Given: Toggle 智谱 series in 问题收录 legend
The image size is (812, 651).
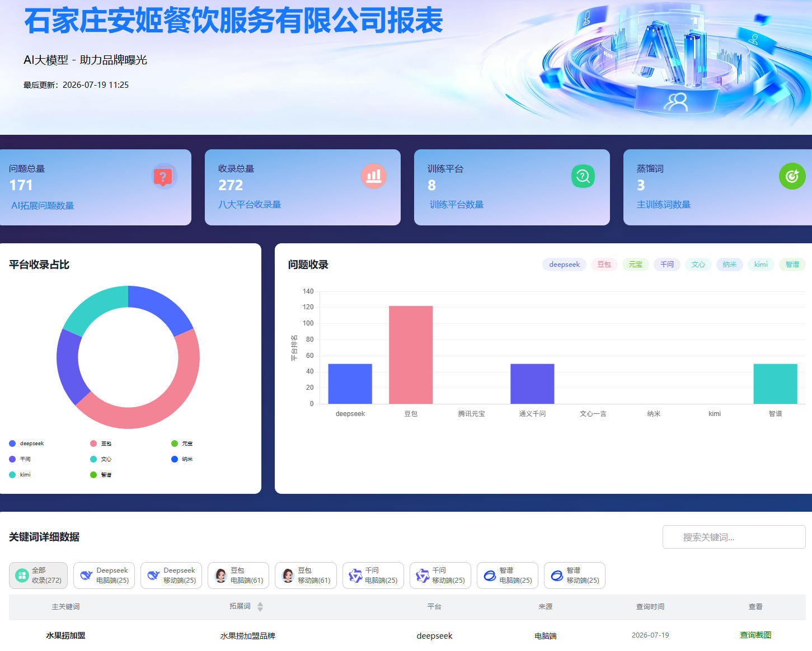Looking at the screenshot, I should point(792,265).
